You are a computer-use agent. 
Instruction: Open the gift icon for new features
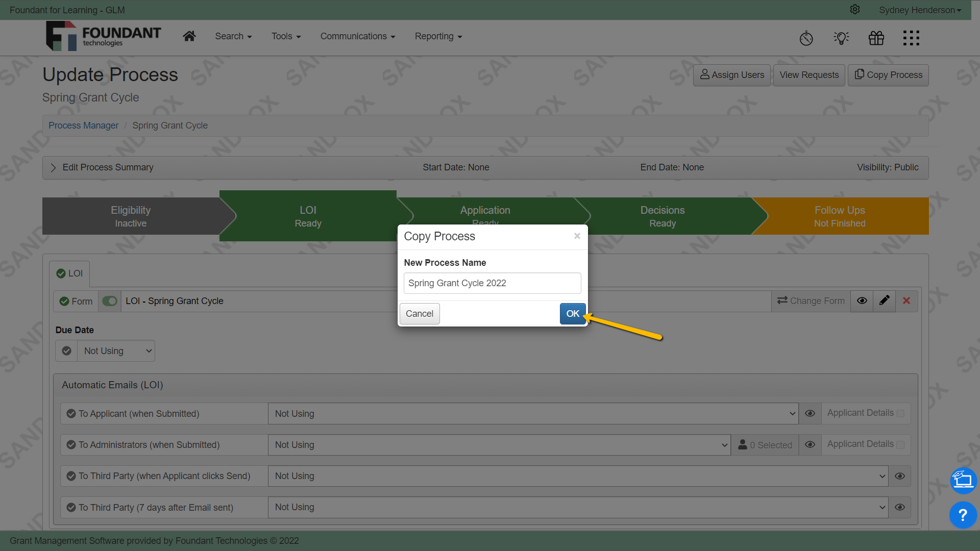[876, 38]
